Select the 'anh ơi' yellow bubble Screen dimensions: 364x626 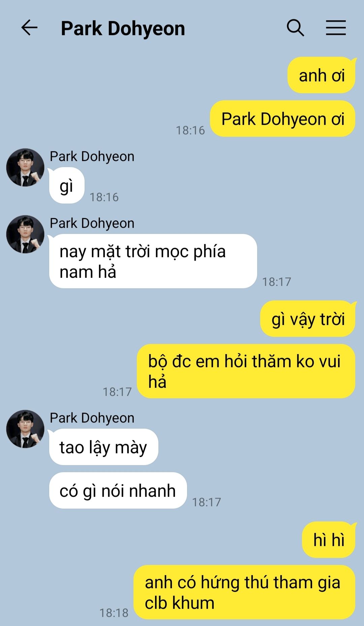[x=322, y=75]
